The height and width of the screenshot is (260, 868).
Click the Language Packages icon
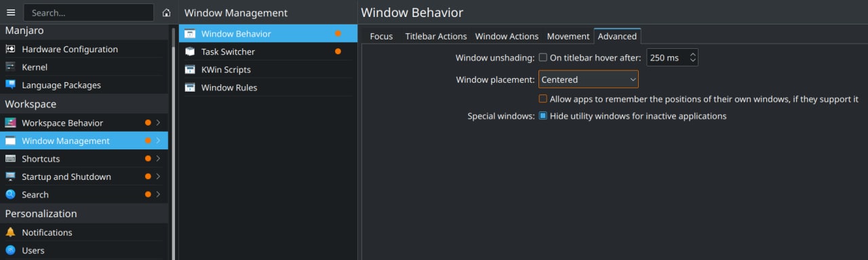pos(10,85)
